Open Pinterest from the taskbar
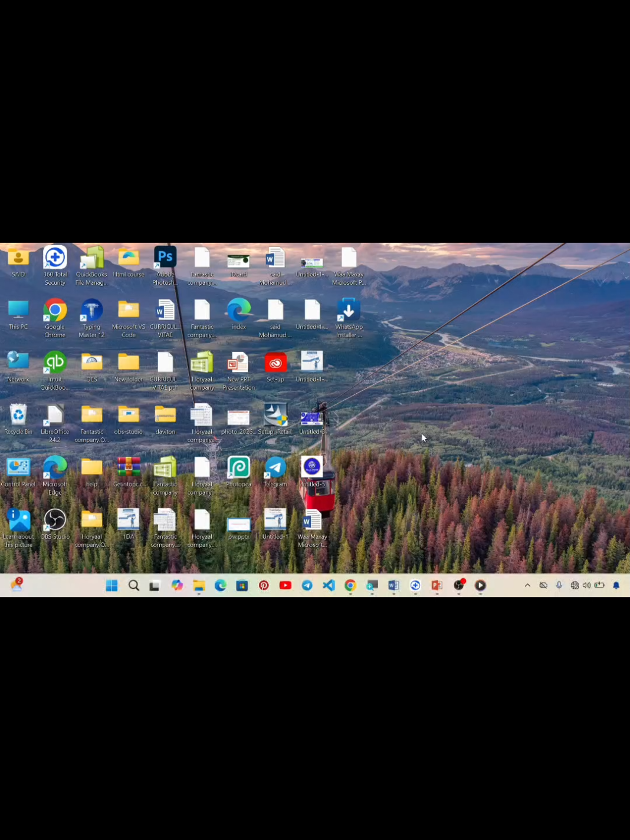The image size is (630, 840). 264,585
